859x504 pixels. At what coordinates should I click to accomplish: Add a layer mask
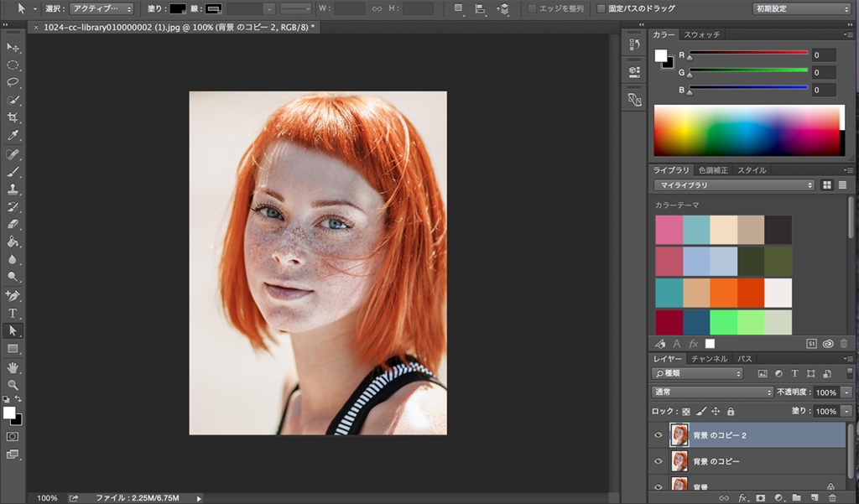point(760,498)
